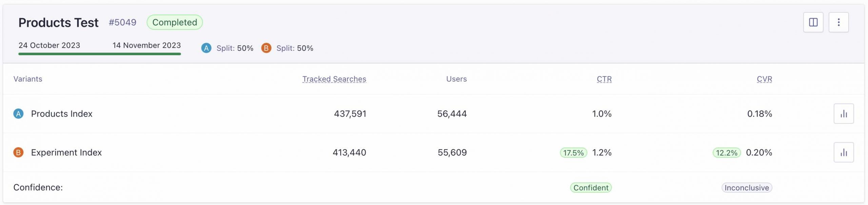Click the 12.2% CVR uplift pill
The image size is (868, 205).
tap(726, 152)
